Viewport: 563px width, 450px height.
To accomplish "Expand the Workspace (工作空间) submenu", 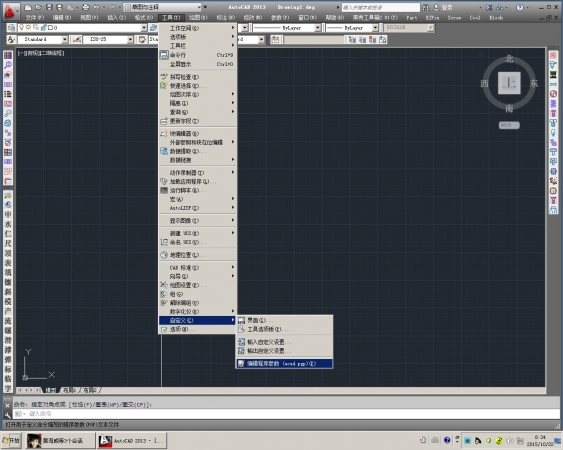I will [x=197, y=28].
